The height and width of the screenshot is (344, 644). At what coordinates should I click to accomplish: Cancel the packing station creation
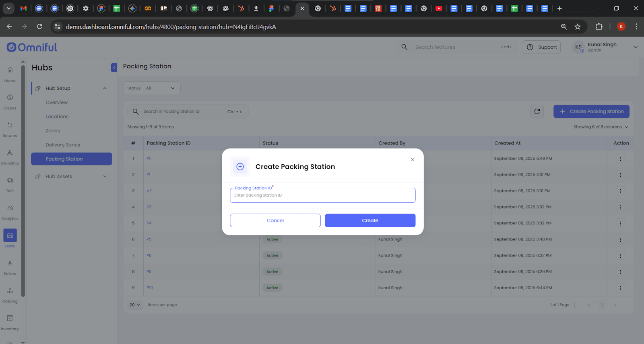click(275, 220)
